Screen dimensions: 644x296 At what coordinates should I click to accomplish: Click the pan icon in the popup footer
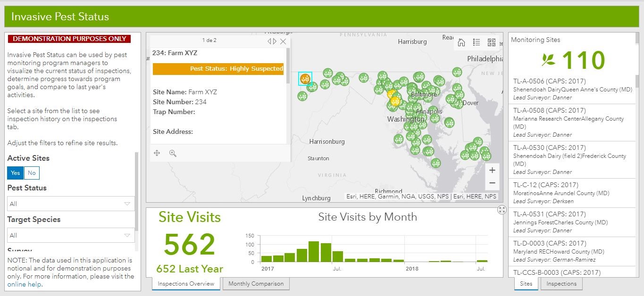pyautogui.click(x=157, y=153)
